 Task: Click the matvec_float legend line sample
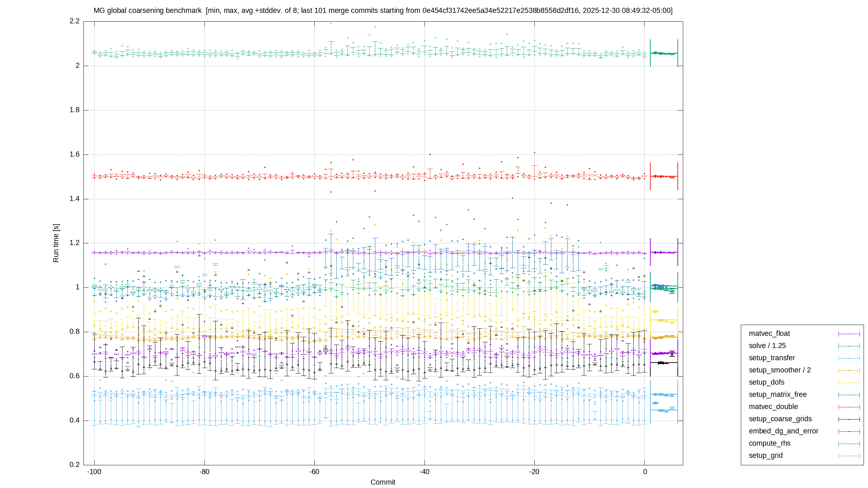(x=849, y=334)
